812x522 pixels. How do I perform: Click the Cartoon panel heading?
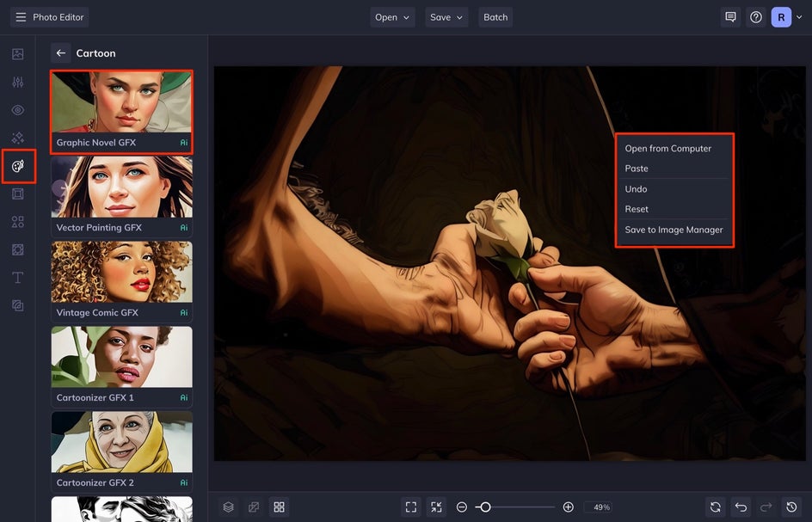pyautogui.click(x=95, y=53)
